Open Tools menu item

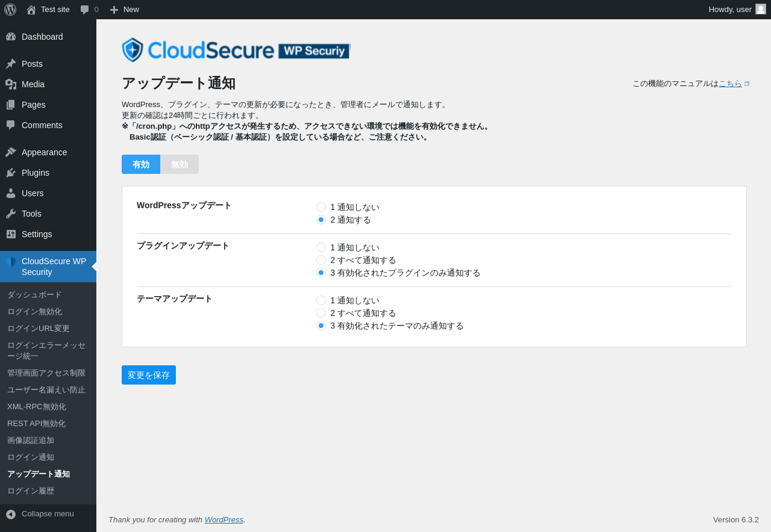click(x=48, y=214)
